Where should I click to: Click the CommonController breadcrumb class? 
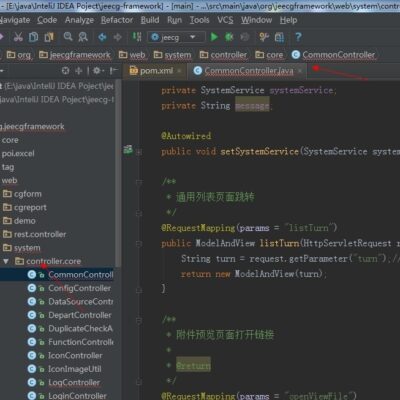tap(334, 55)
